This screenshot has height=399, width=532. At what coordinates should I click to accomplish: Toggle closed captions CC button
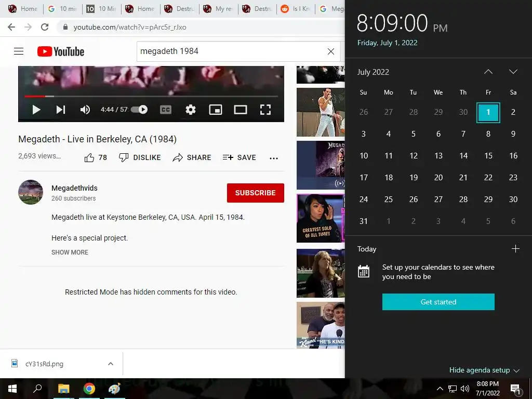pyautogui.click(x=166, y=110)
